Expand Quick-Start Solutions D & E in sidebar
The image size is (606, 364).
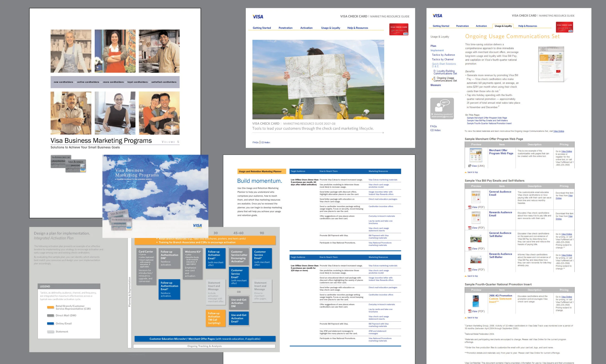(x=444, y=65)
